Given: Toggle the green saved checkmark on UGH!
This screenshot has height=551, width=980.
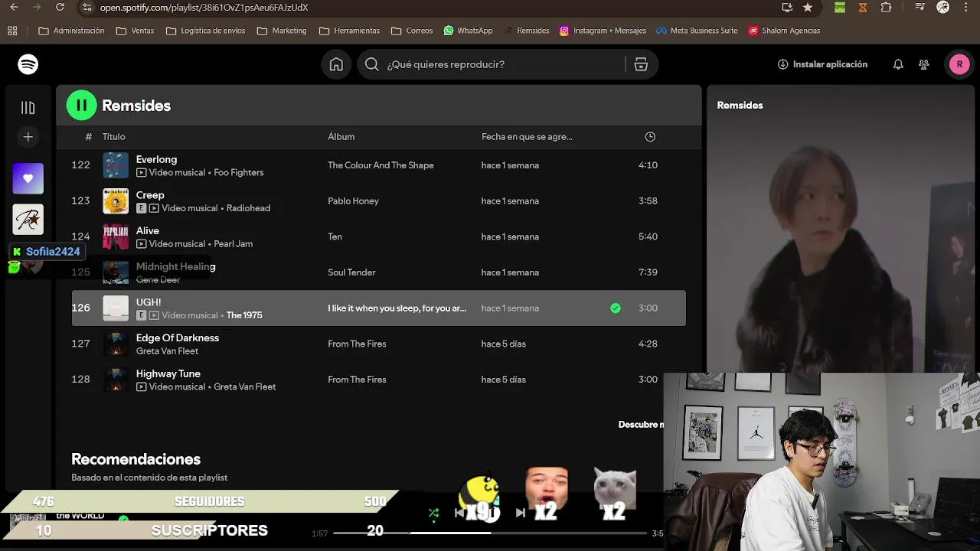Looking at the screenshot, I should 616,308.
